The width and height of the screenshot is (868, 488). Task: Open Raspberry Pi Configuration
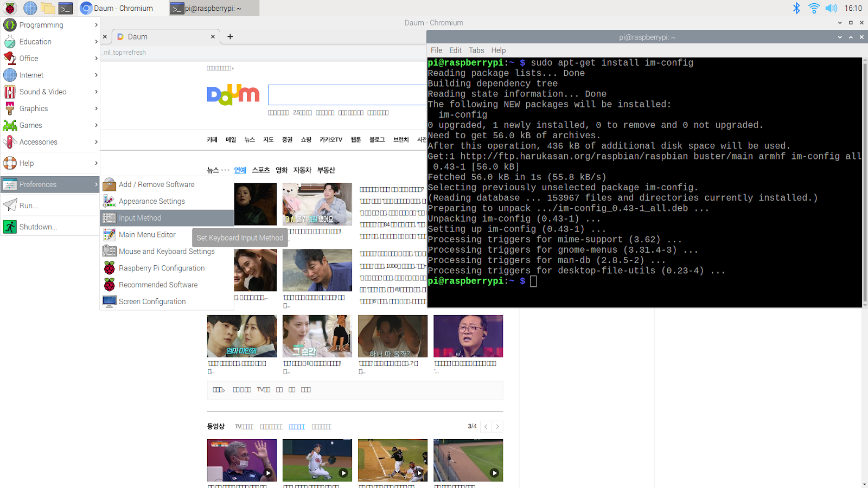click(x=167, y=268)
